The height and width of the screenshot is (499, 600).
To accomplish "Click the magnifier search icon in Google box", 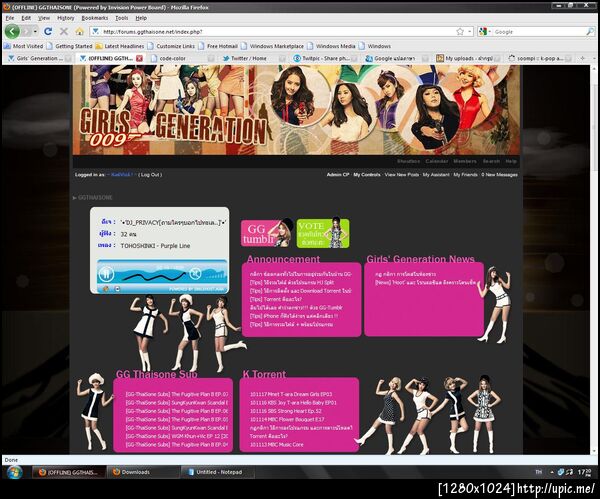I will click(x=590, y=32).
